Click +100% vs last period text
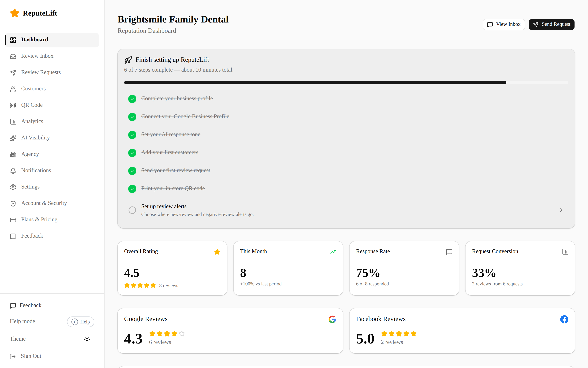Screen dimensions: 588x368 tap(261, 284)
